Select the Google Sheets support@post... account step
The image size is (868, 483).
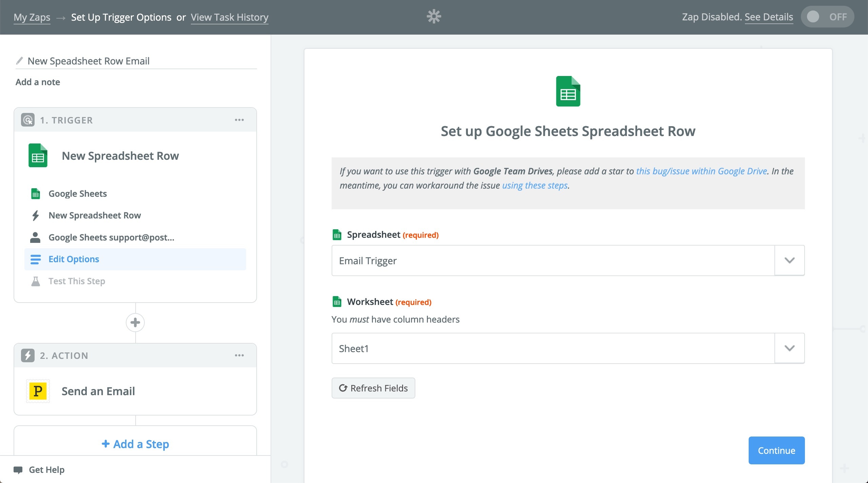135,237
